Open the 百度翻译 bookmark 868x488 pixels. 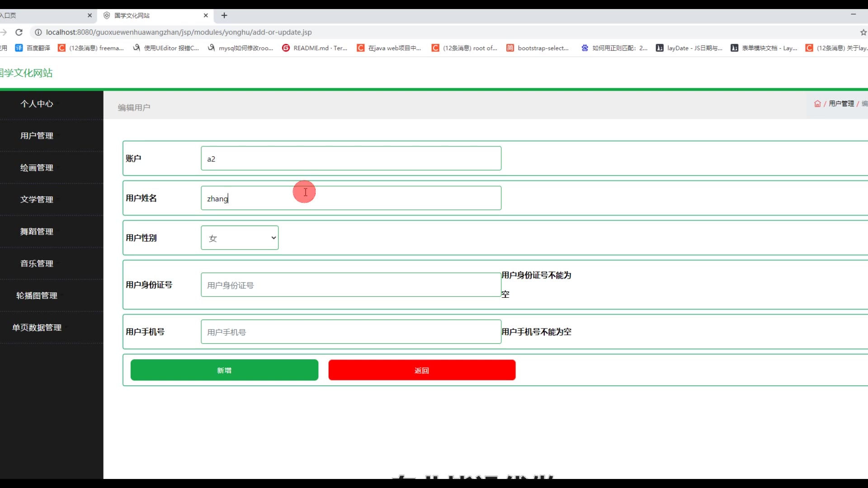click(x=33, y=48)
